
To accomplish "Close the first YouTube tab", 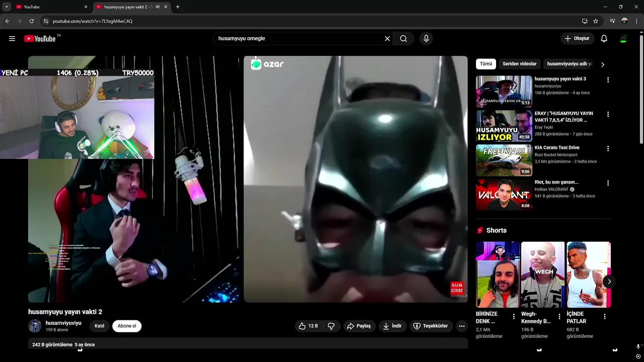I will click(x=86, y=7).
